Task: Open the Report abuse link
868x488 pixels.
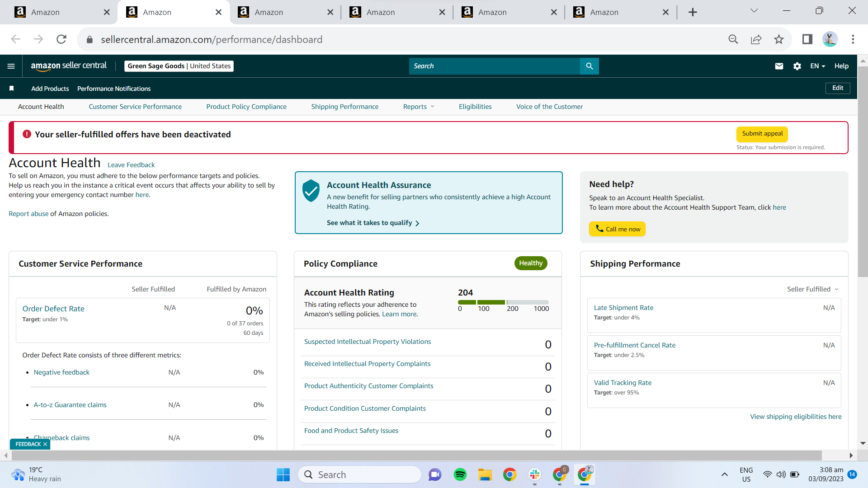Action: point(28,214)
